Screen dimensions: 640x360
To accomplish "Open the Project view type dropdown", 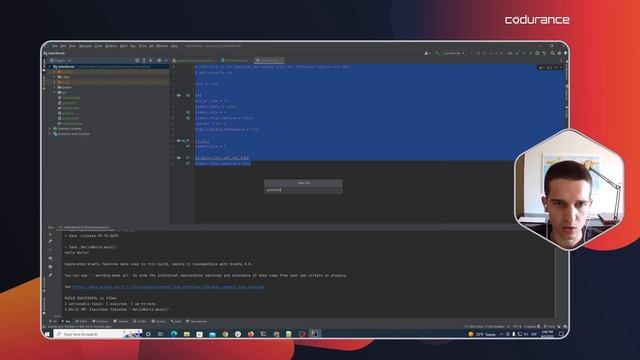I will [60, 60].
